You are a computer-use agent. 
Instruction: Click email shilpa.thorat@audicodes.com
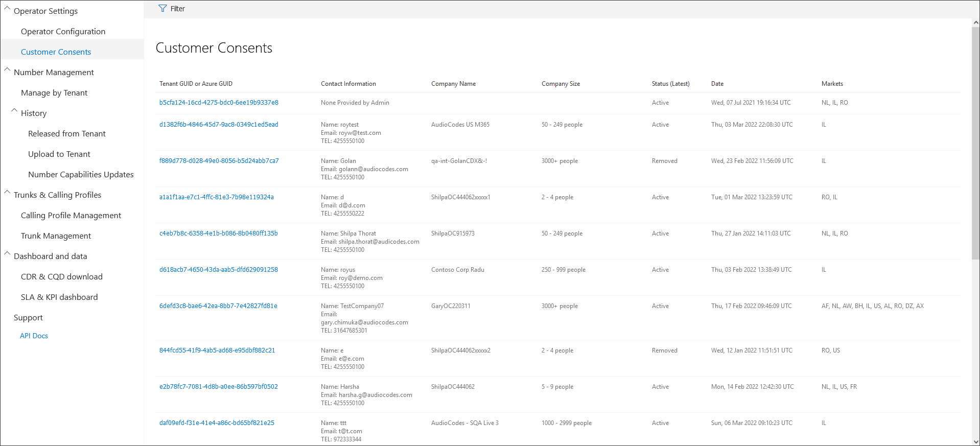[x=379, y=242]
